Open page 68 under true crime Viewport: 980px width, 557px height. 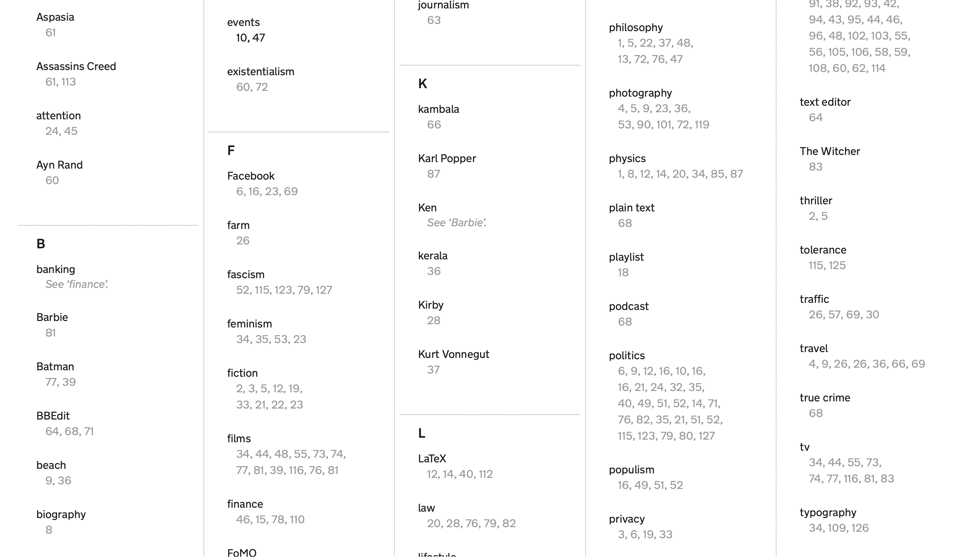pos(815,413)
